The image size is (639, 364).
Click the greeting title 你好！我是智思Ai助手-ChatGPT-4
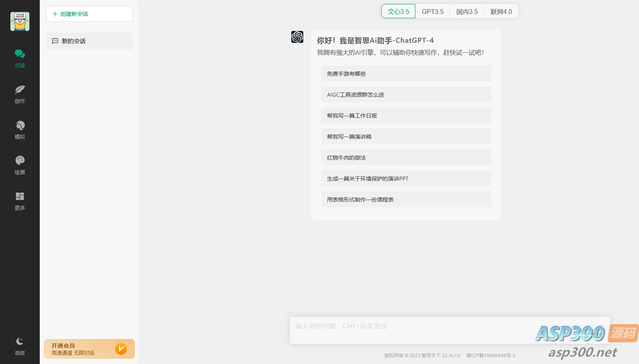click(x=375, y=40)
